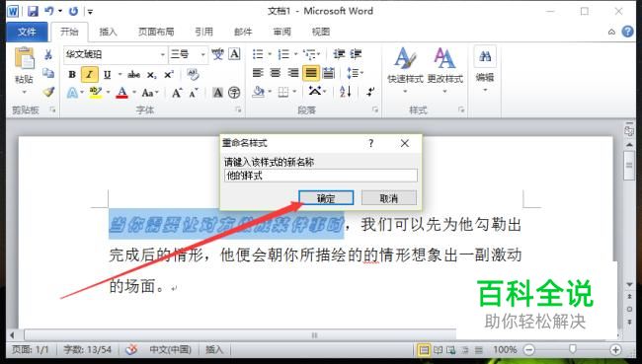
Task: Align text left
Action: (x=258, y=73)
